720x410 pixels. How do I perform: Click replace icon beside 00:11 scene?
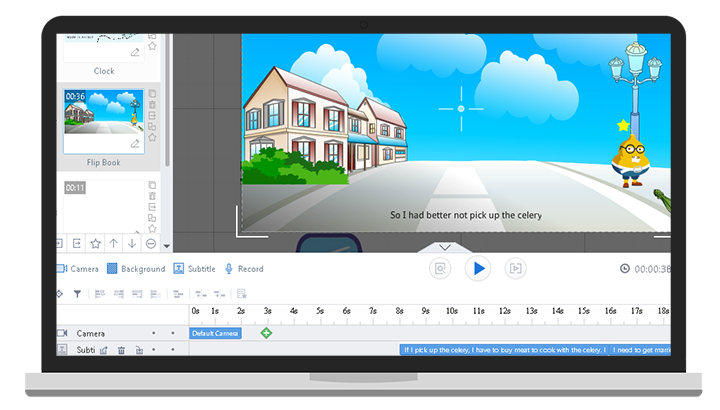152,218
